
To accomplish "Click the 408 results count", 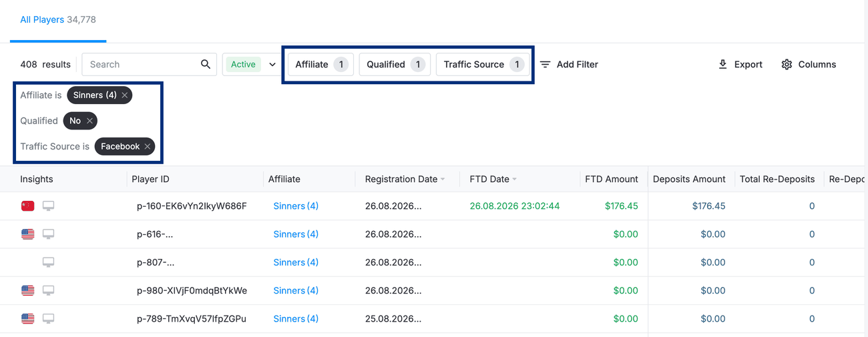I will [x=45, y=64].
